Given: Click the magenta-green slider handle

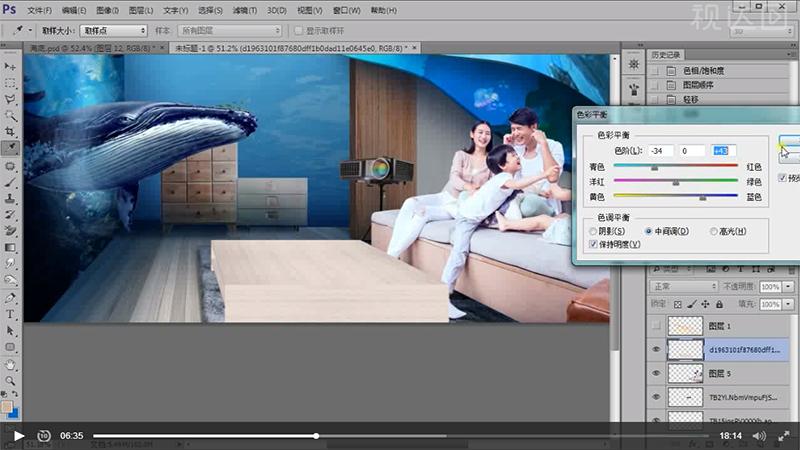Looking at the screenshot, I should coord(676,182).
